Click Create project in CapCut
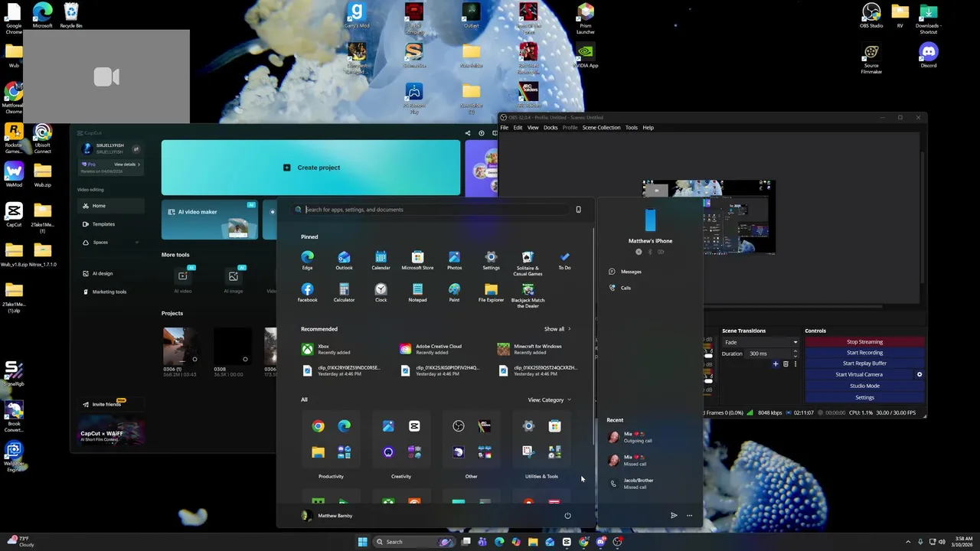This screenshot has width=980, height=551. (x=311, y=168)
